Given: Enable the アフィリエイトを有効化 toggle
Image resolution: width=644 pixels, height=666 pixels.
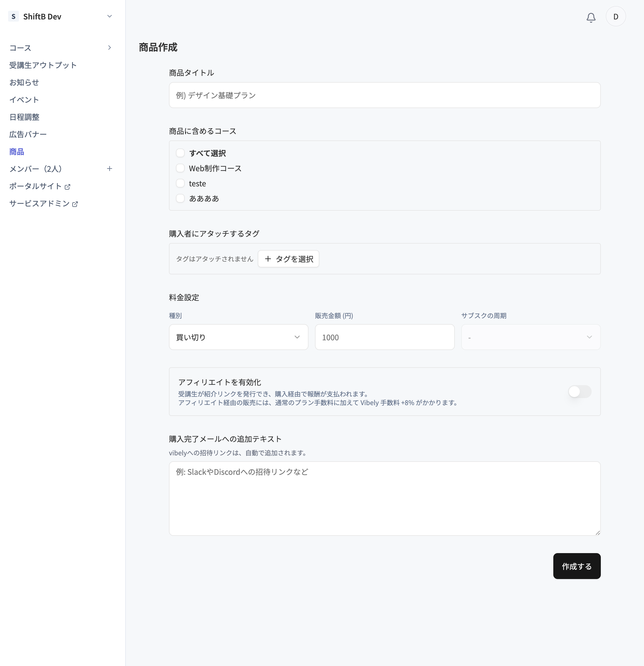Looking at the screenshot, I should 579,391.
